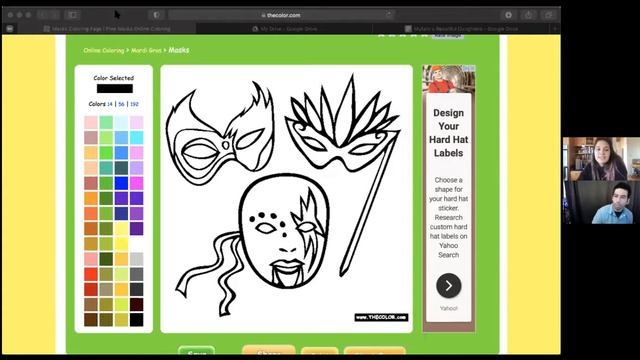The image size is (640, 360).
Task: Open the Mardi Gras breadcrumb link
Action: coord(146,50)
